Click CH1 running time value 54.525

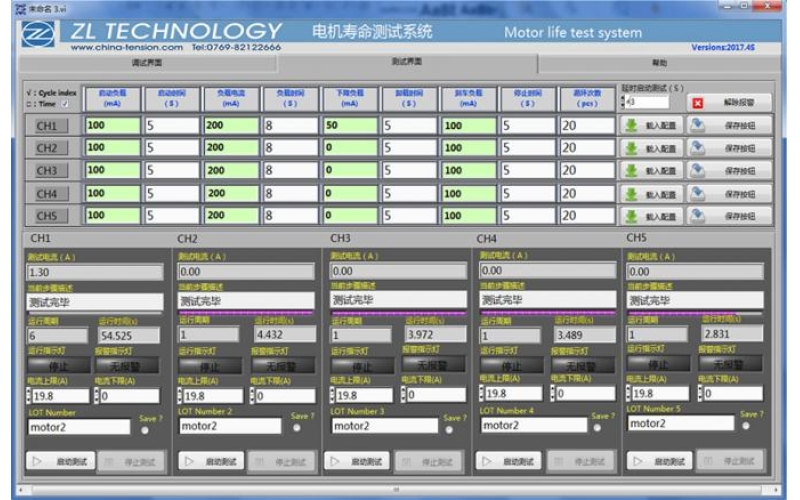coord(129,336)
